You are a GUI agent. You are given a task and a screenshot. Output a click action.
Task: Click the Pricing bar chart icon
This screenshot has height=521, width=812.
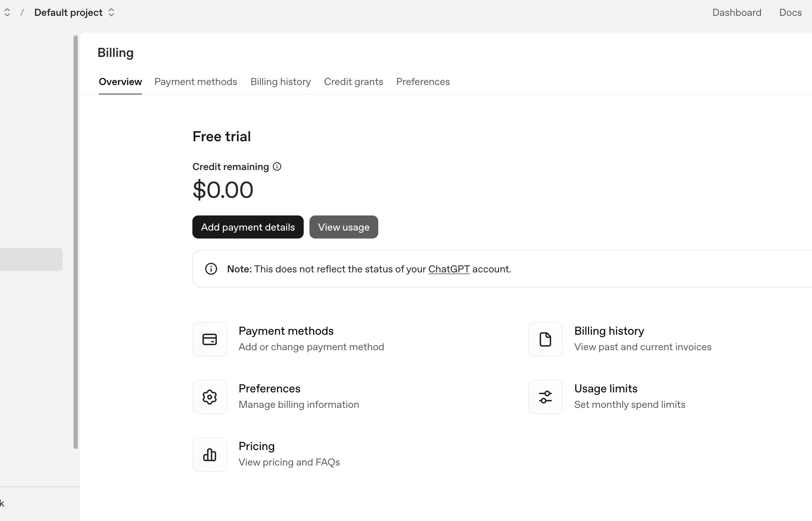click(209, 455)
